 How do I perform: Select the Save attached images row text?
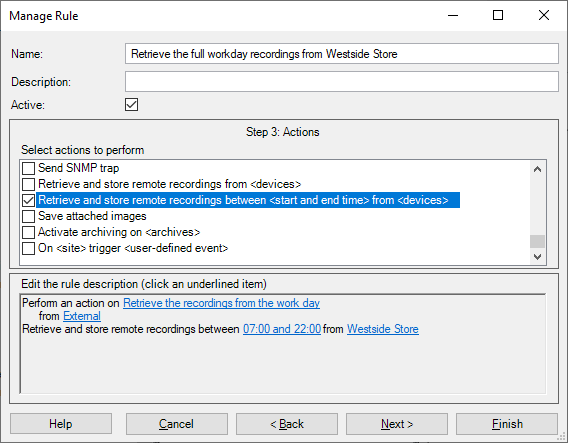click(x=92, y=216)
